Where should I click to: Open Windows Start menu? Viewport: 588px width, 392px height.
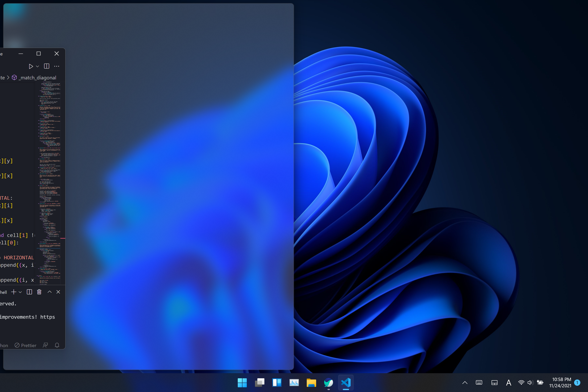[242, 383]
